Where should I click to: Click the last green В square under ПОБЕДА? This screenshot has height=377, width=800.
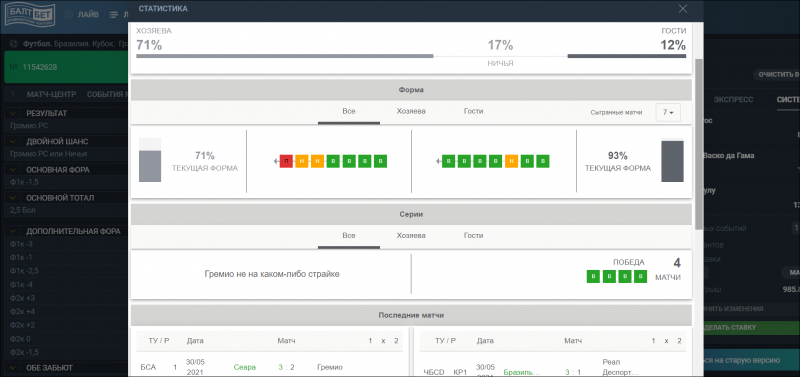click(640, 277)
